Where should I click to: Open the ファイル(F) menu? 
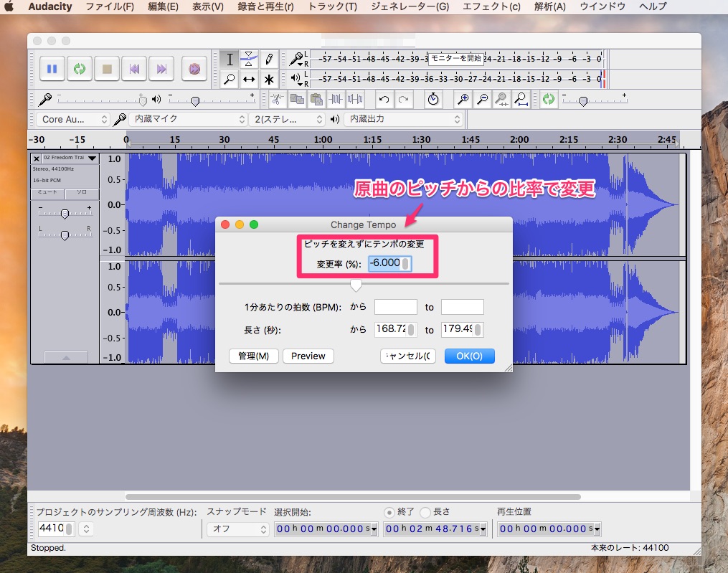click(x=110, y=6)
